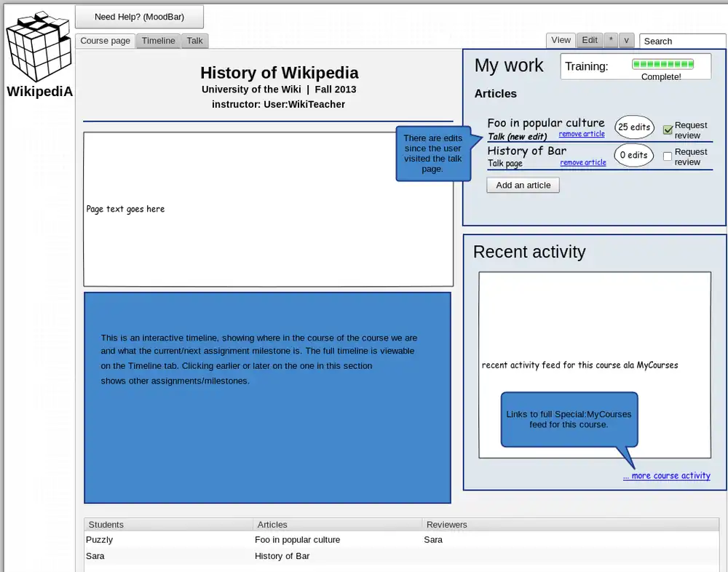
Task: Sort the table by Students column header
Action: point(106,524)
